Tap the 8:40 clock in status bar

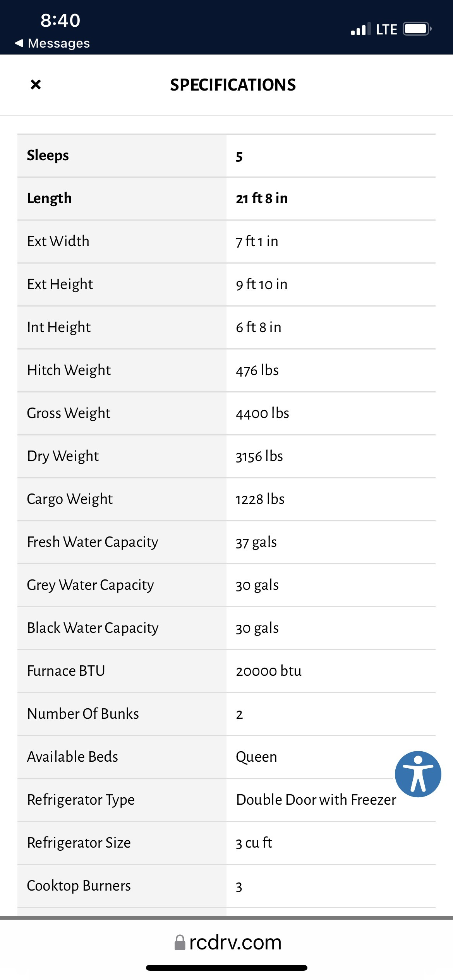[x=60, y=21]
